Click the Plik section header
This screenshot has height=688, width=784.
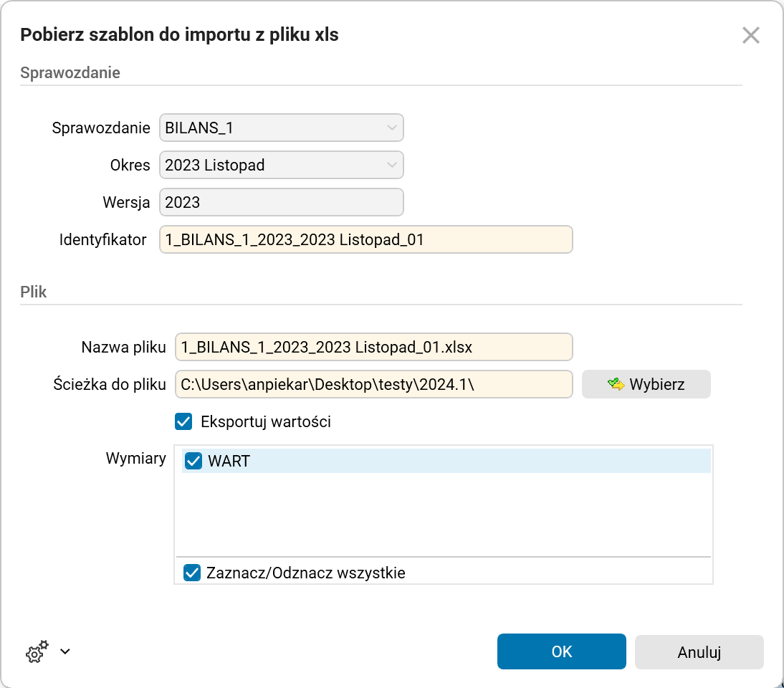34,292
